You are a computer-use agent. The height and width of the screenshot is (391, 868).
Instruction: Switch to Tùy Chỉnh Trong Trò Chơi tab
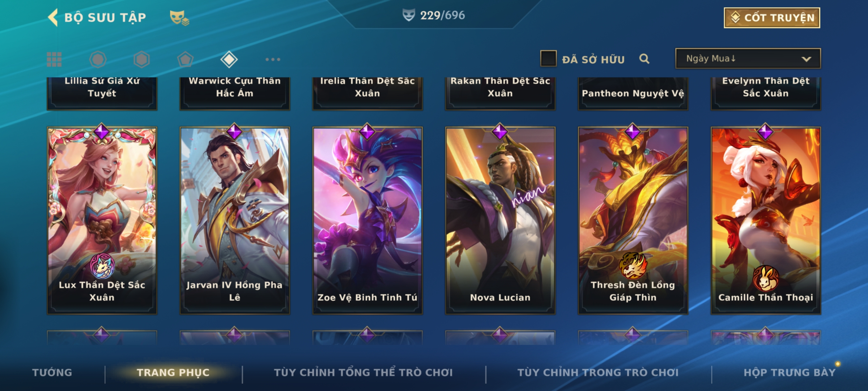coord(598,373)
